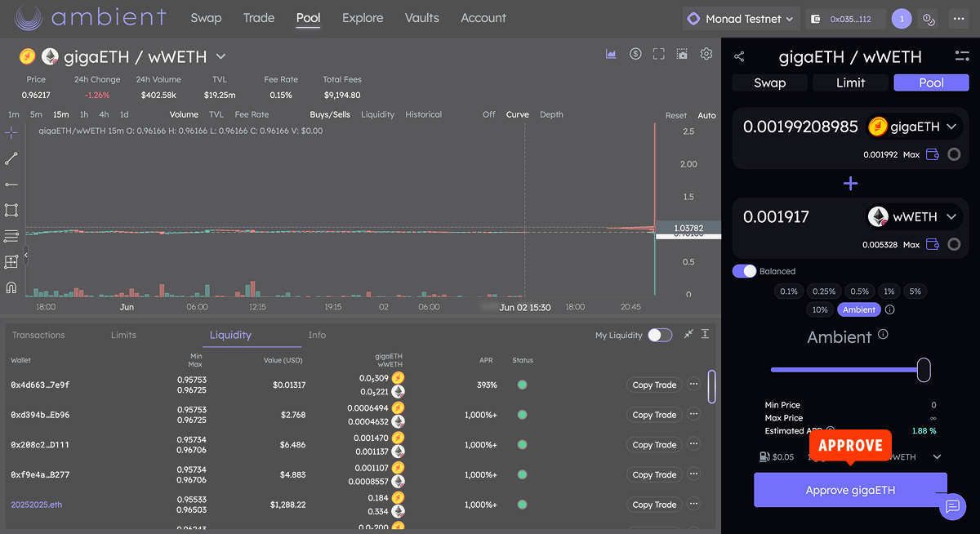
Task: Select the Fibonacci retracement tool
Action: [x=11, y=236]
